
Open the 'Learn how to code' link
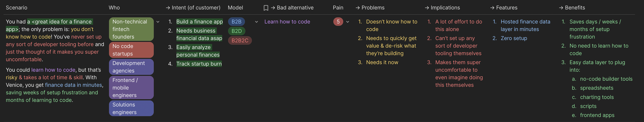287,22
